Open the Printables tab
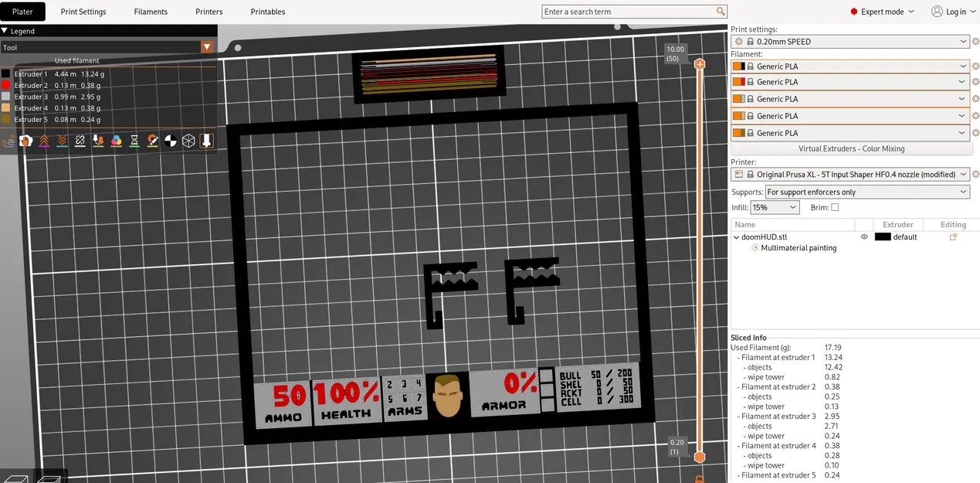This screenshot has height=483, width=980. (268, 12)
